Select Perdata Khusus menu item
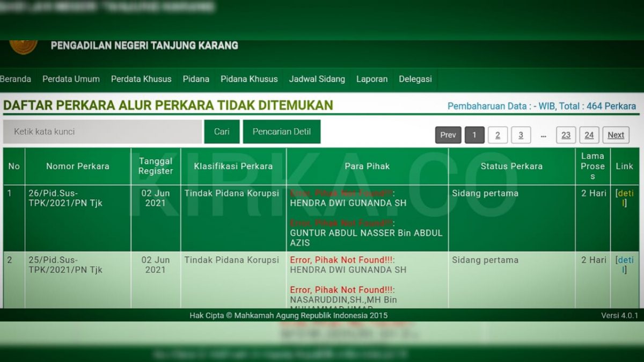 [x=141, y=79]
